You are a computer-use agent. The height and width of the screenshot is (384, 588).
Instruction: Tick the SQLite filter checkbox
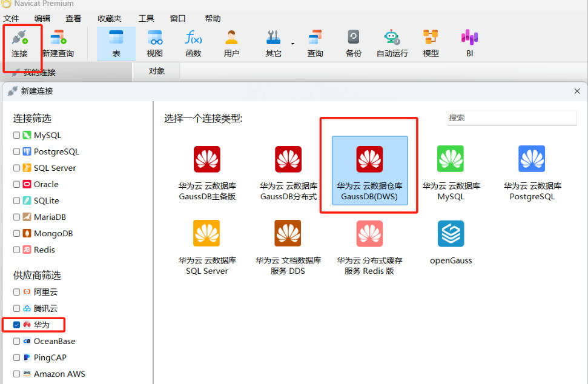point(16,200)
